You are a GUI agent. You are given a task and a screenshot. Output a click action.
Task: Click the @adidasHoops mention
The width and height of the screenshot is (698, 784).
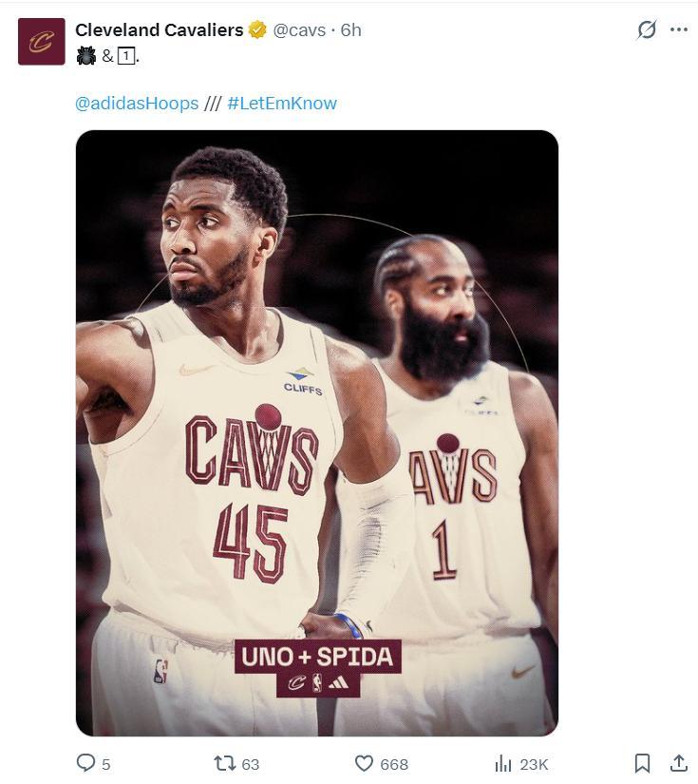[137, 103]
